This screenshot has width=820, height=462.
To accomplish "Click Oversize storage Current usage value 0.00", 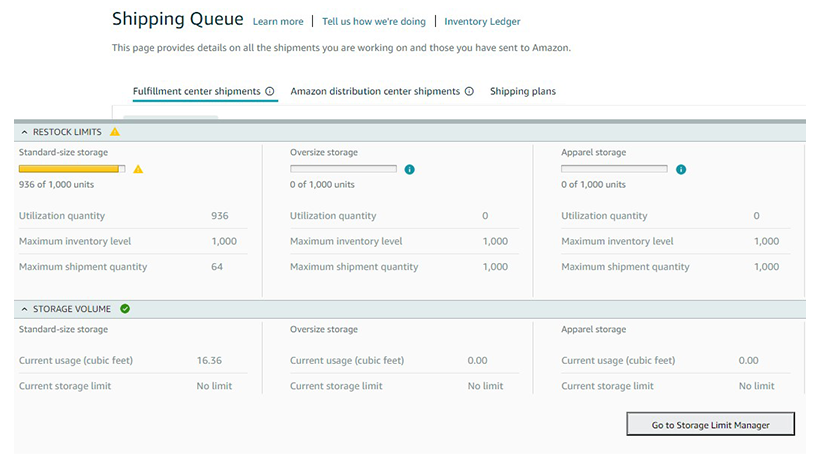I will pyautogui.click(x=477, y=360).
